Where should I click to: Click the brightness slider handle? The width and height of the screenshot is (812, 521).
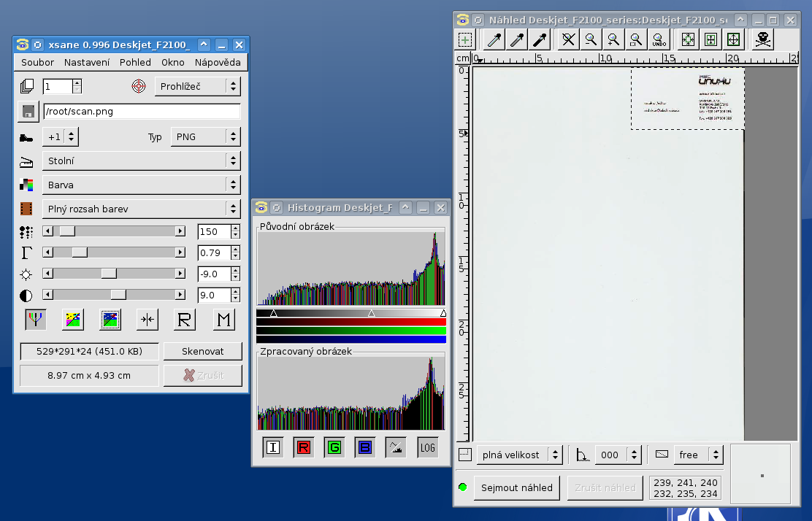pyautogui.click(x=109, y=274)
